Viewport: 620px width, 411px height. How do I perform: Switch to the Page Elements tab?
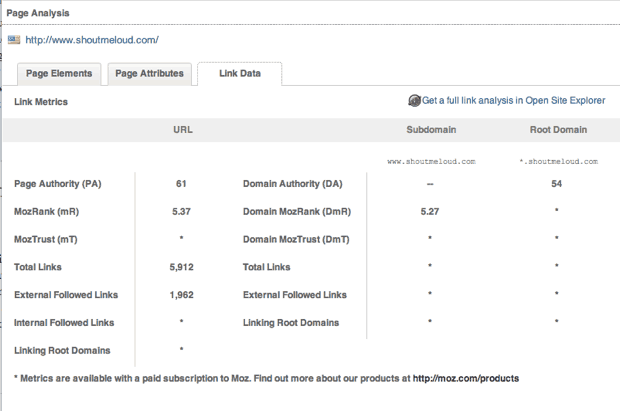pos(59,74)
